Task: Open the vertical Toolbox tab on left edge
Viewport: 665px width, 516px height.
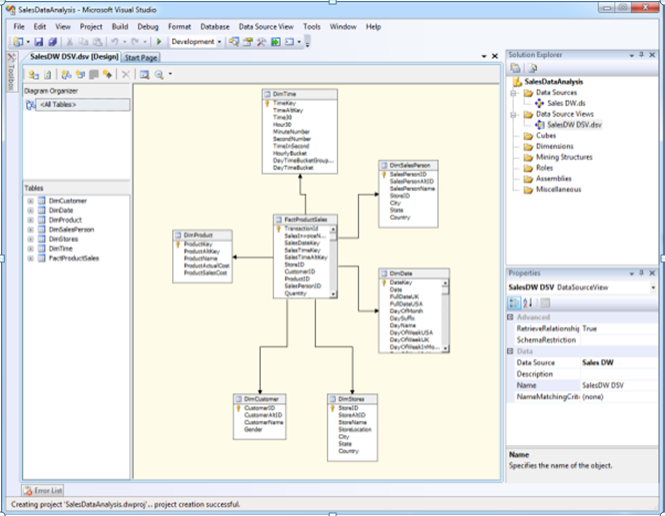Action: tap(11, 72)
